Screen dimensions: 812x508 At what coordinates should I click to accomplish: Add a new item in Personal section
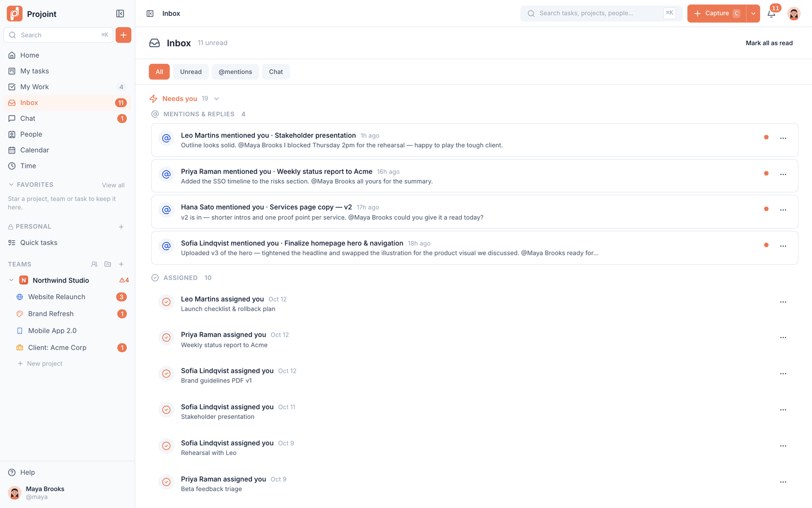click(x=121, y=227)
